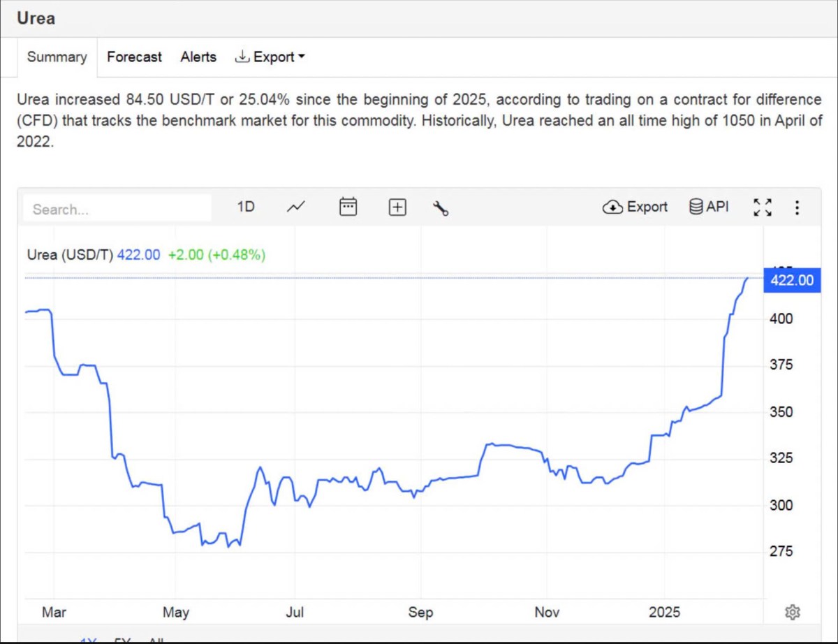This screenshot has height=644, width=838.
Task: Open chart tools wrench icon
Action: coord(441,207)
